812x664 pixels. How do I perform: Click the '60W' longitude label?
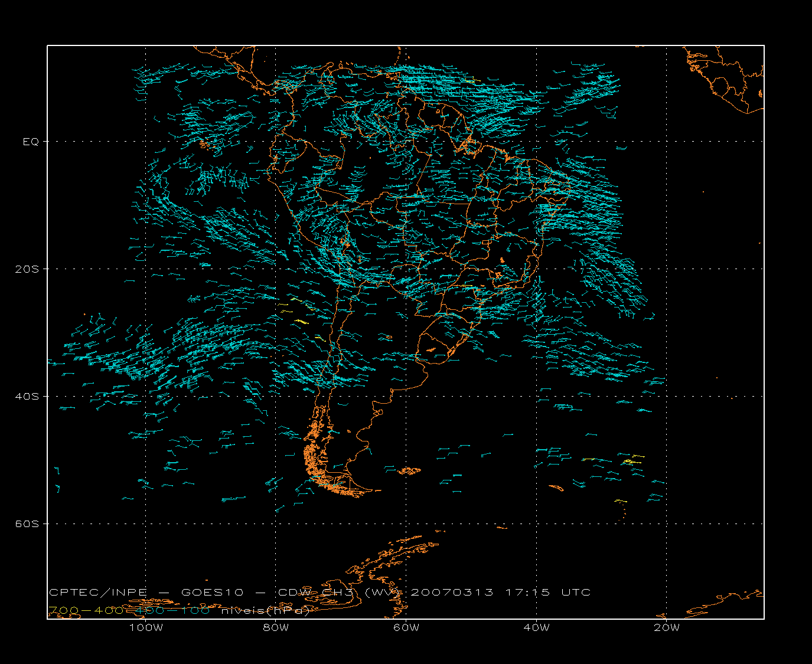pyautogui.click(x=406, y=627)
